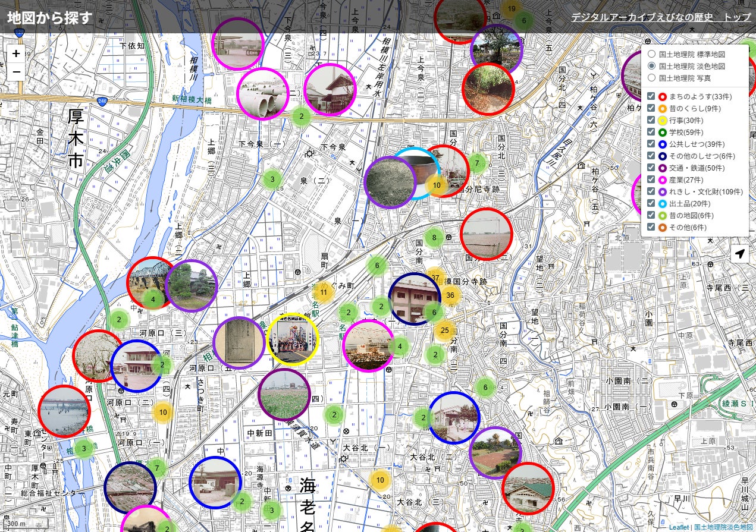Open blue-bordered garage with white car photo

[x=215, y=482]
